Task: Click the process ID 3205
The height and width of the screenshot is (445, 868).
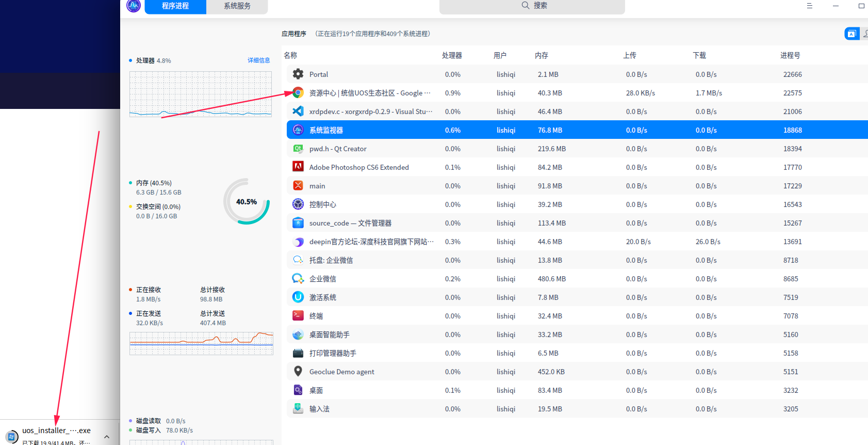Action: [x=791, y=409]
